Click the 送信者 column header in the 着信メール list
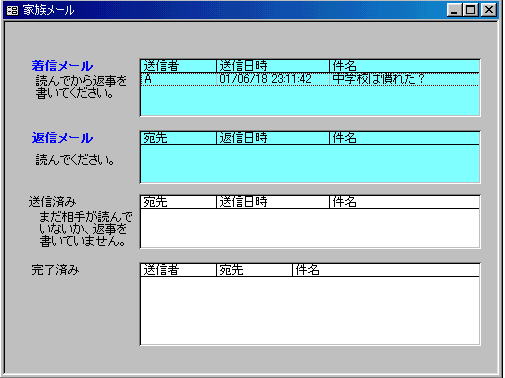Screen dimensions: 505x378 pos(179,66)
